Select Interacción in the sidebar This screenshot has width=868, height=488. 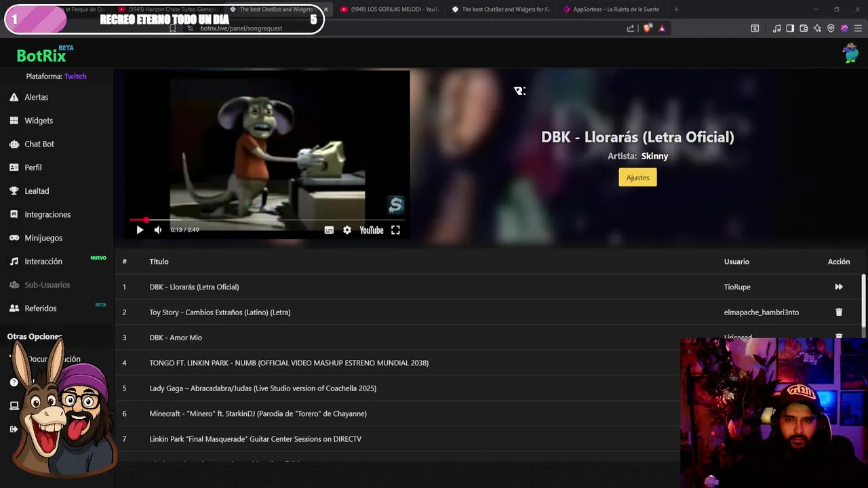pos(43,262)
